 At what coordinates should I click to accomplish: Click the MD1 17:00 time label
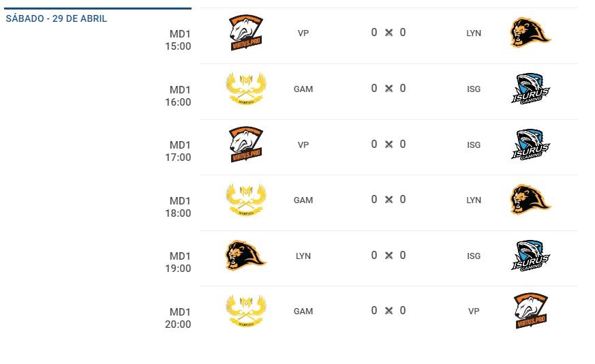click(178, 151)
